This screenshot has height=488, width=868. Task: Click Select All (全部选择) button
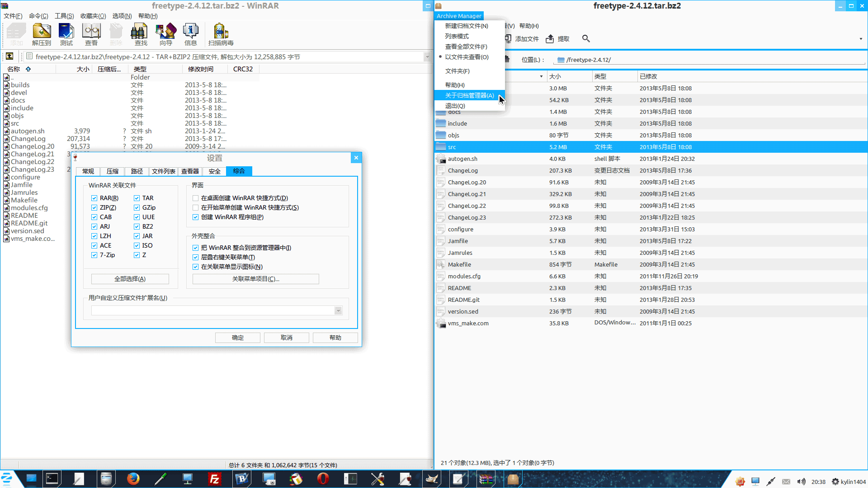pos(130,279)
